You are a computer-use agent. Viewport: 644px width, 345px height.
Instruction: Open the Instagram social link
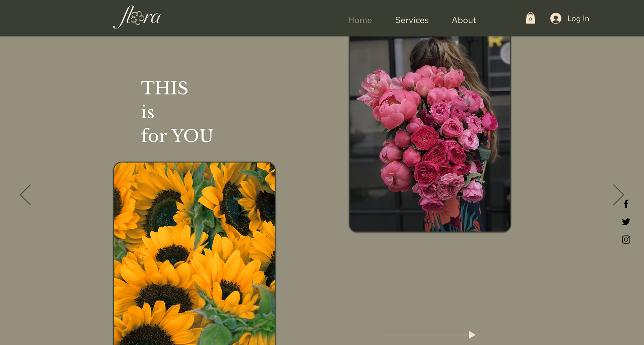tap(626, 239)
